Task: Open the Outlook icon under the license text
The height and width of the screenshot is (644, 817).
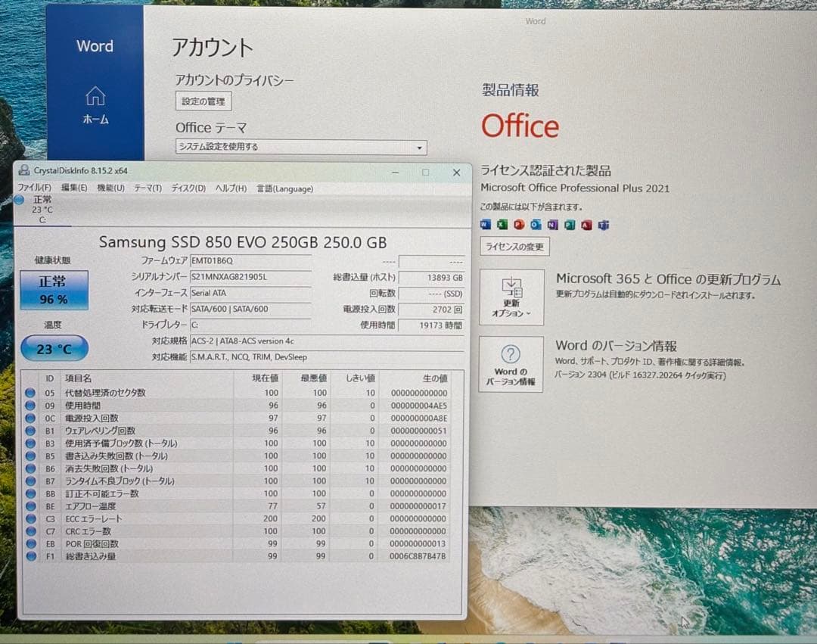Action: pos(536,225)
